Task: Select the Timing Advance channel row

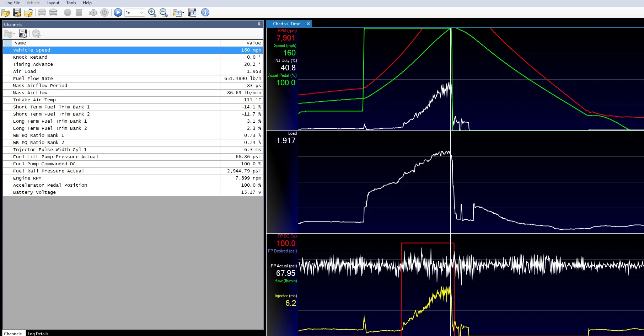Action: tap(133, 64)
